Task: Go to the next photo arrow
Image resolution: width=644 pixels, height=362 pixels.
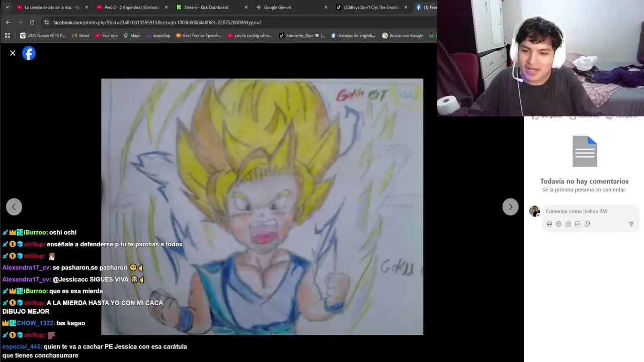Action: point(510,207)
